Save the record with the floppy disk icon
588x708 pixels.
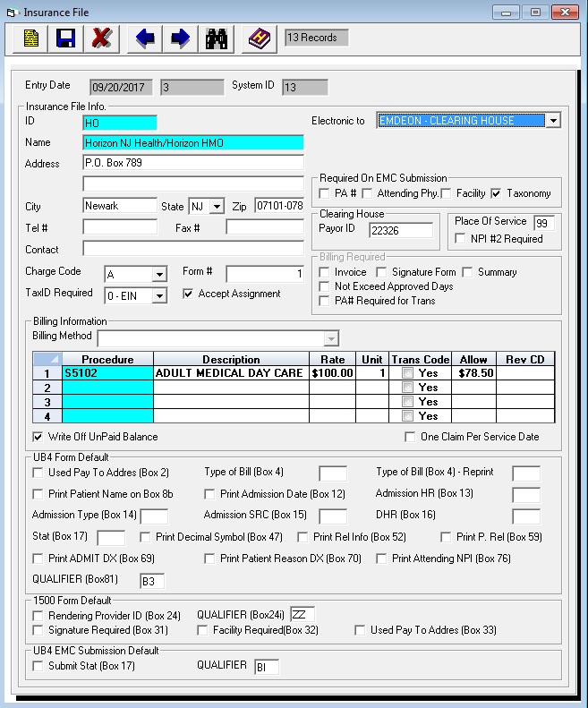(65, 38)
